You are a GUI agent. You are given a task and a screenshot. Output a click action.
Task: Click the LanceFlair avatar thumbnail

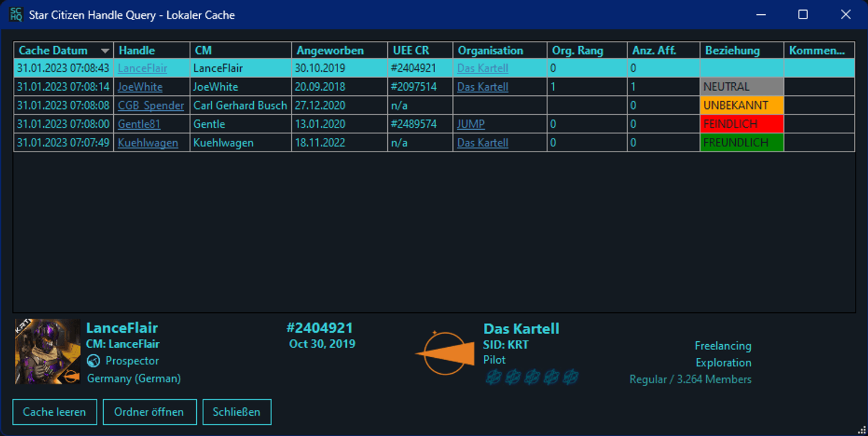(47, 351)
